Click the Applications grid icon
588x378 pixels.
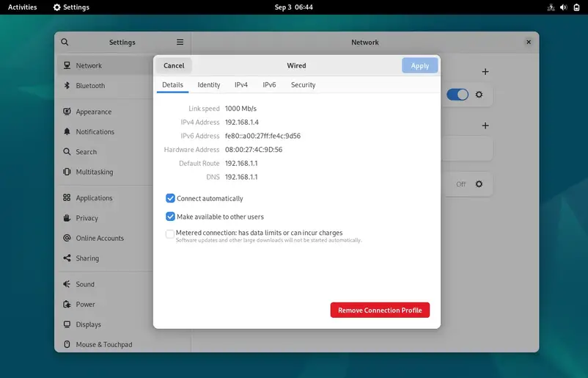[x=67, y=198]
